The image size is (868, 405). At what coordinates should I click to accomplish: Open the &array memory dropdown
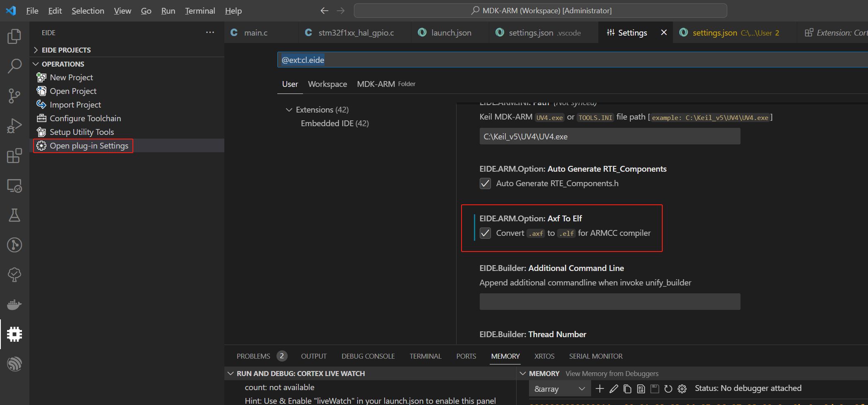559,389
